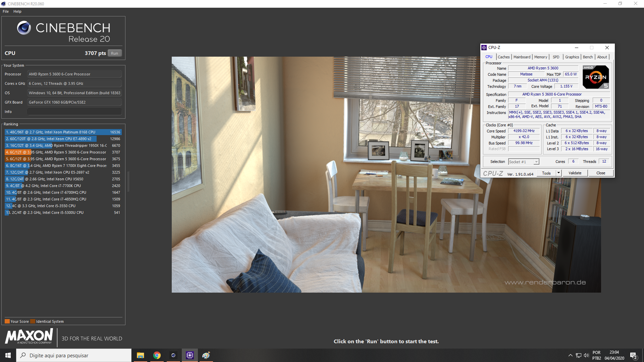Open the notification center icon

[x=633, y=356]
